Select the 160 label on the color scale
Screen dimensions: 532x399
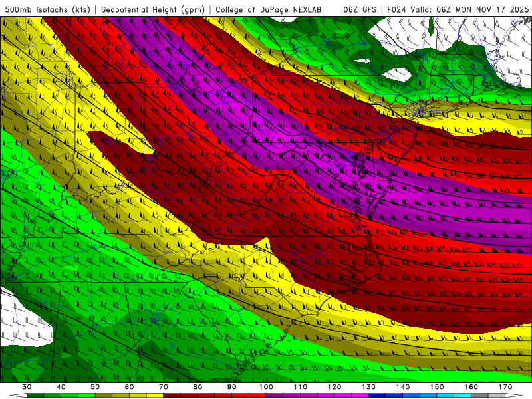pos(471,387)
